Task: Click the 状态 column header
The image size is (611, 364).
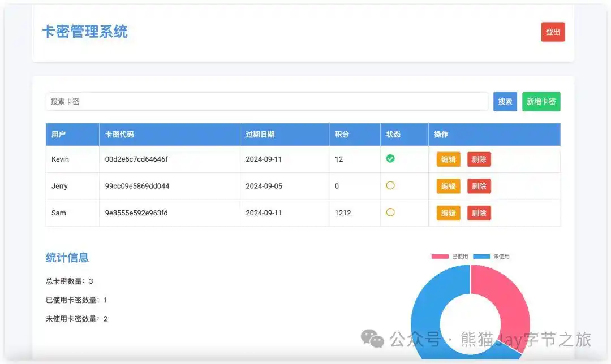Action: [x=394, y=134]
